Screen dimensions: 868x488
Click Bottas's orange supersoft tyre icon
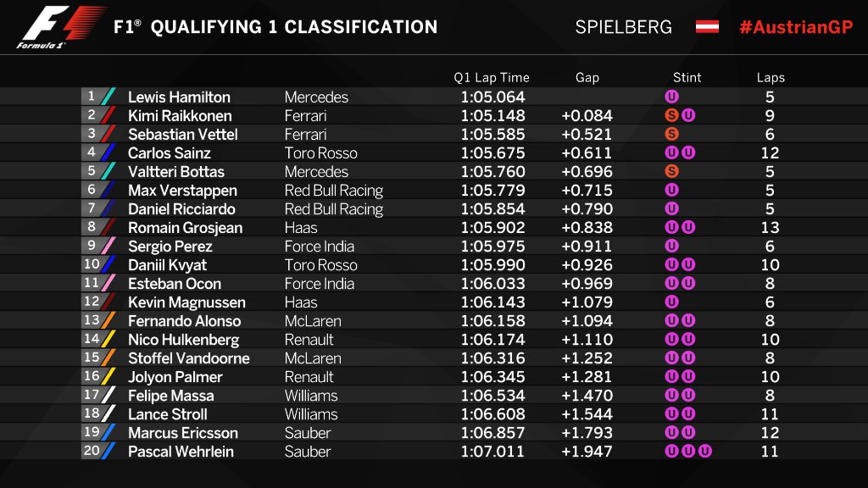click(671, 171)
